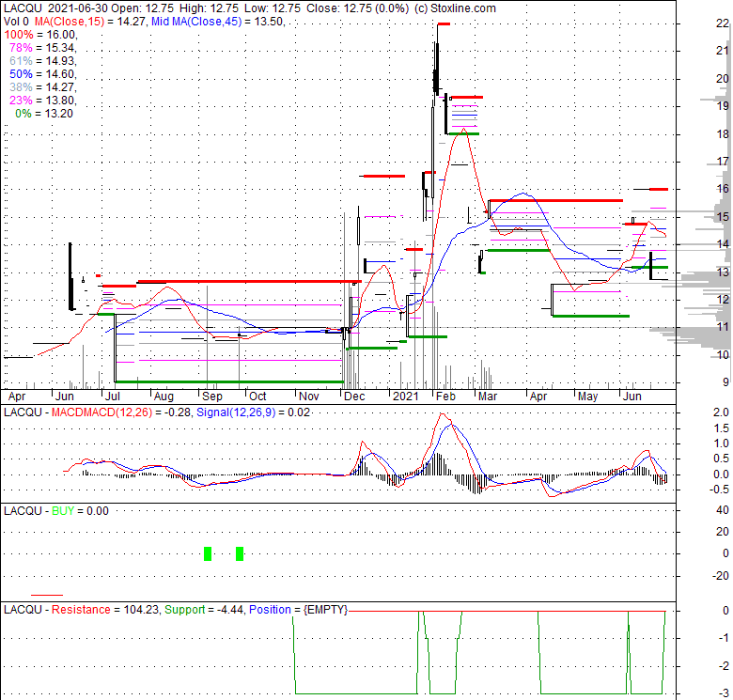This screenshot has width=733, height=700.
Task: Select the MA(Close,15) = 14.27 legend
Action: pyautogui.click(x=90, y=22)
